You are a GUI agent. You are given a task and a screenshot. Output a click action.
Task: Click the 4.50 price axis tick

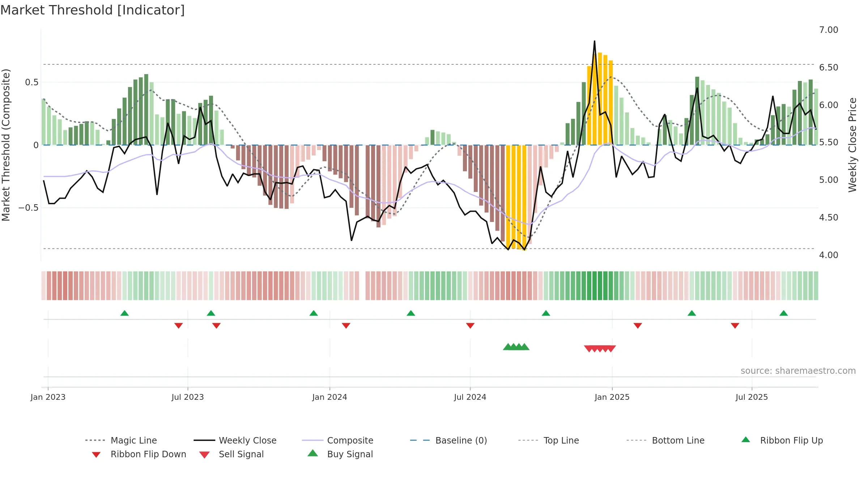coord(829,218)
